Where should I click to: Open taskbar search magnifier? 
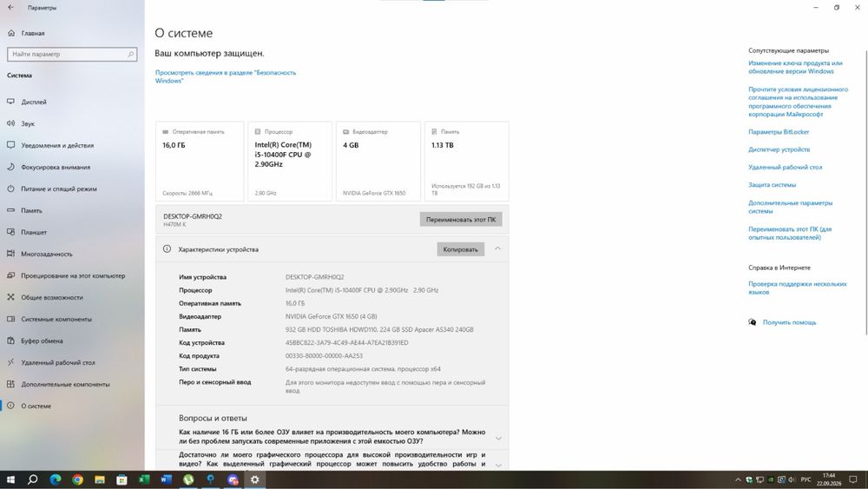coord(33,479)
